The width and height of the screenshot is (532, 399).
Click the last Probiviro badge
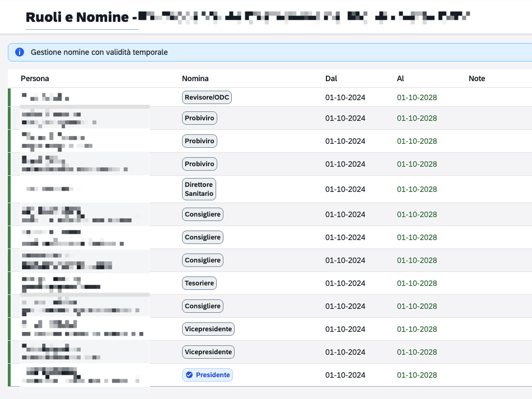[199, 164]
